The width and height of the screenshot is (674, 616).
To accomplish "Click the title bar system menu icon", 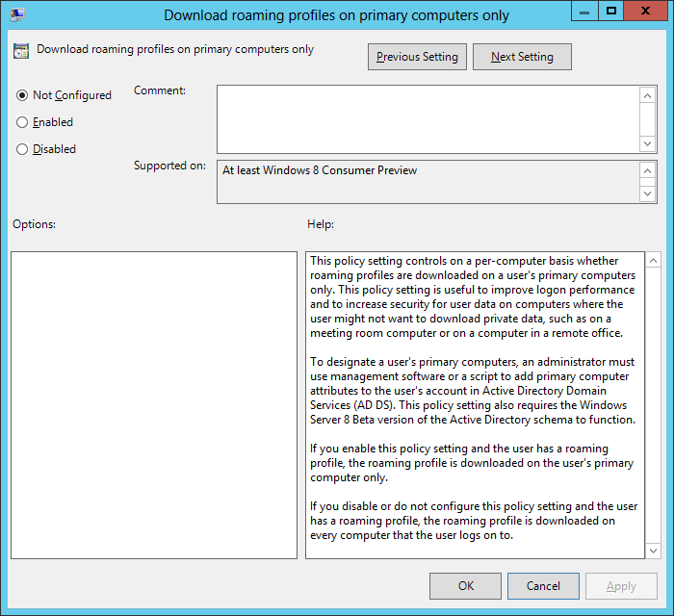I will click(17, 13).
